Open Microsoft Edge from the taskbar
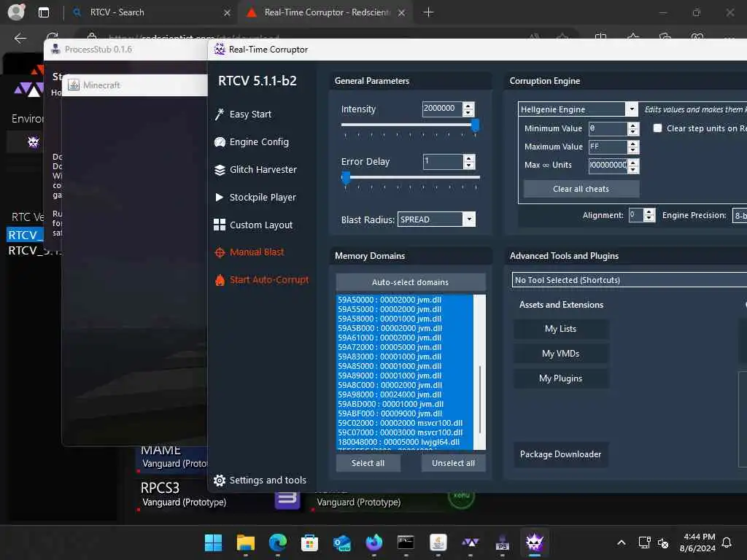 [278, 542]
